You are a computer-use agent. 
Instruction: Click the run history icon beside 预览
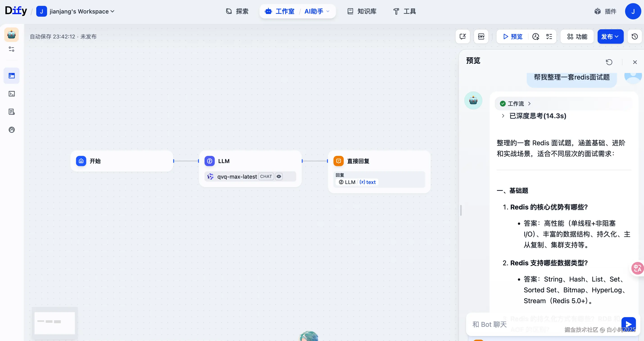(x=535, y=36)
